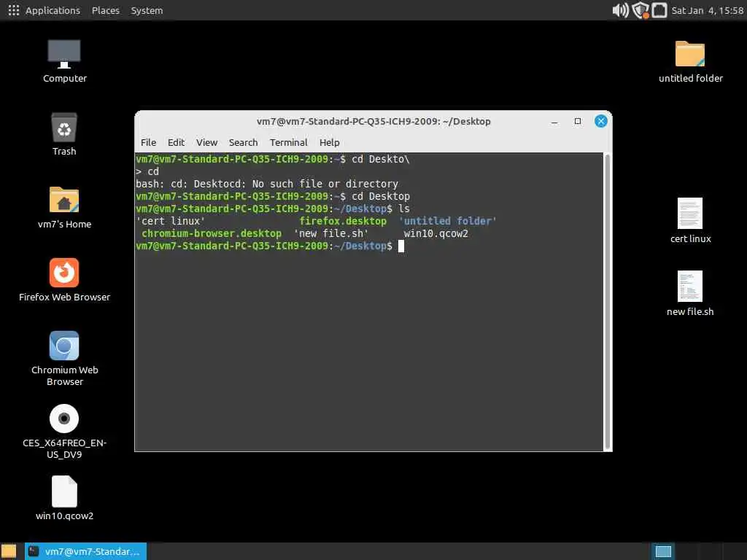Click the date and time clock
Screen dimensions: 747x560
point(707,10)
